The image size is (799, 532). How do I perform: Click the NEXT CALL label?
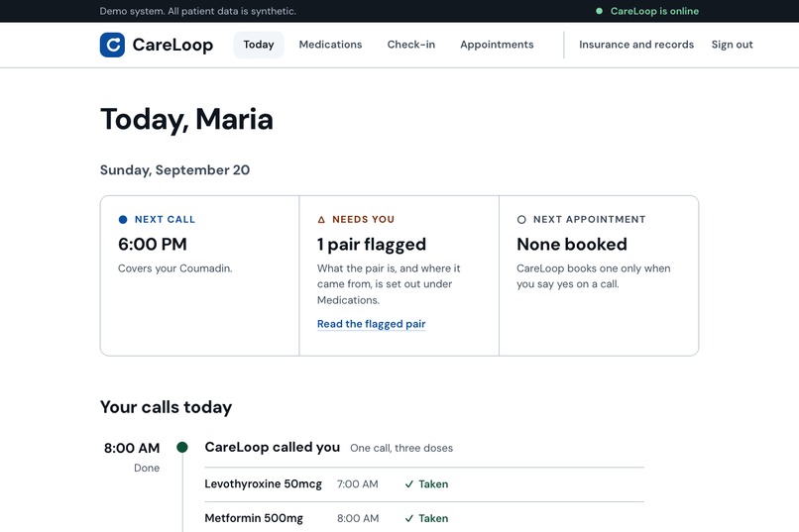point(165,219)
